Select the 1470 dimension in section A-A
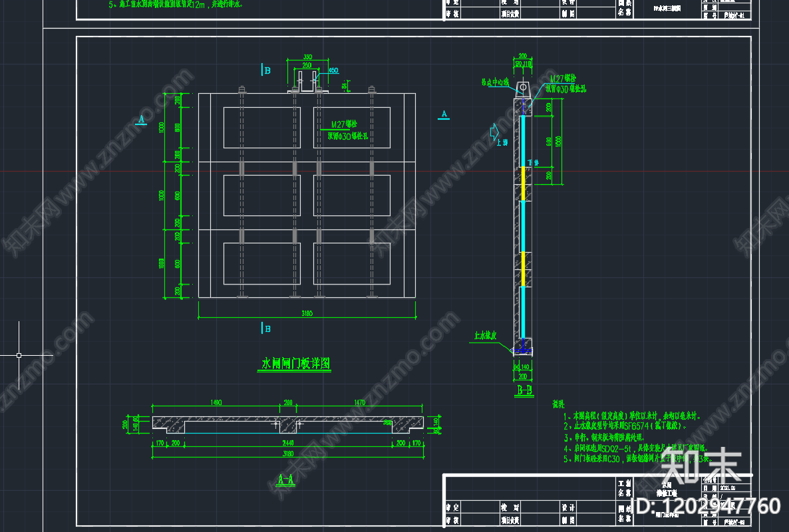 [x=359, y=402]
